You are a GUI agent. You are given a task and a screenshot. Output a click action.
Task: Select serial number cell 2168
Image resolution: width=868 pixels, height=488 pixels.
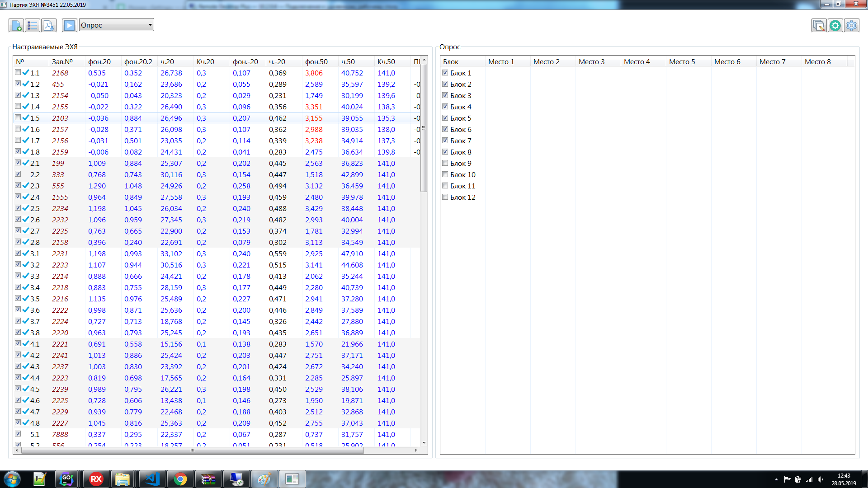pyautogui.click(x=60, y=73)
